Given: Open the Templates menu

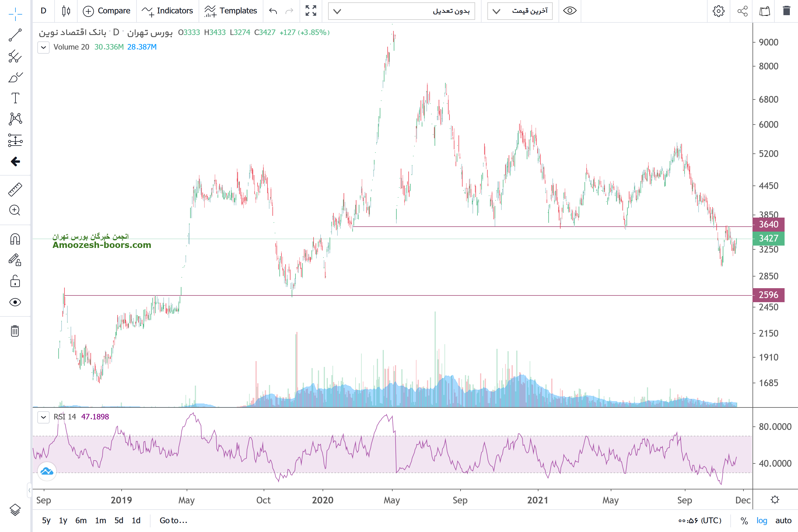Looking at the screenshot, I should tap(231, 11).
